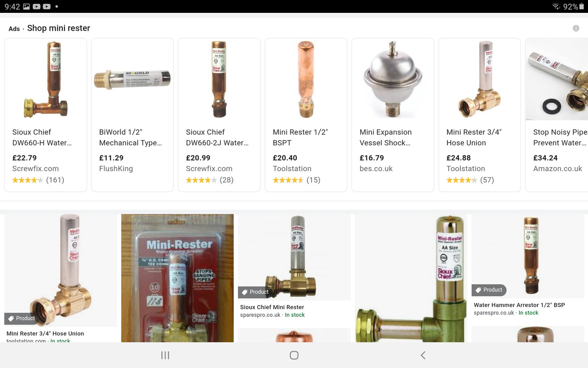Open Mini Rester 3/4" Hose Union ad
This screenshot has height=368, width=588.
480,115
